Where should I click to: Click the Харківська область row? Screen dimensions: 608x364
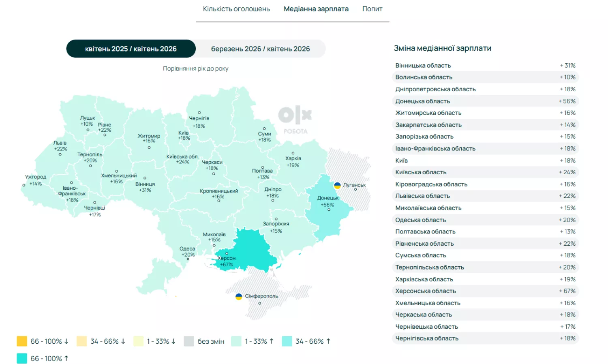[485, 279]
